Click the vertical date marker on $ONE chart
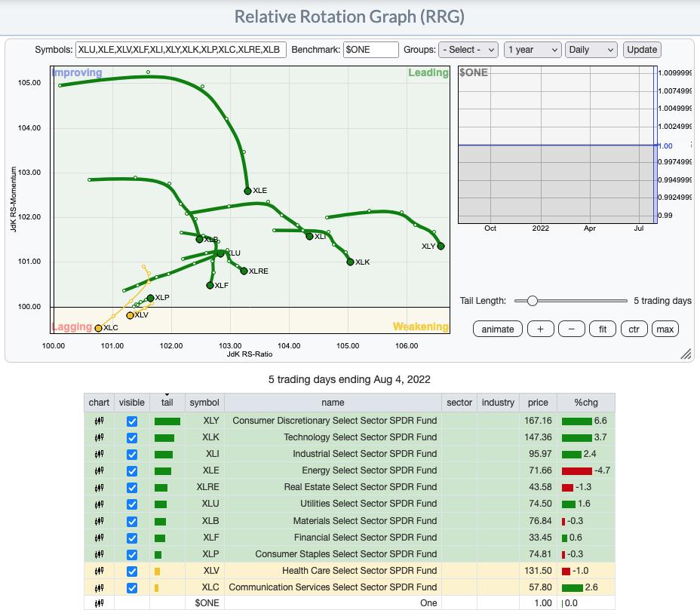The height and width of the screenshot is (616, 700). click(654, 145)
